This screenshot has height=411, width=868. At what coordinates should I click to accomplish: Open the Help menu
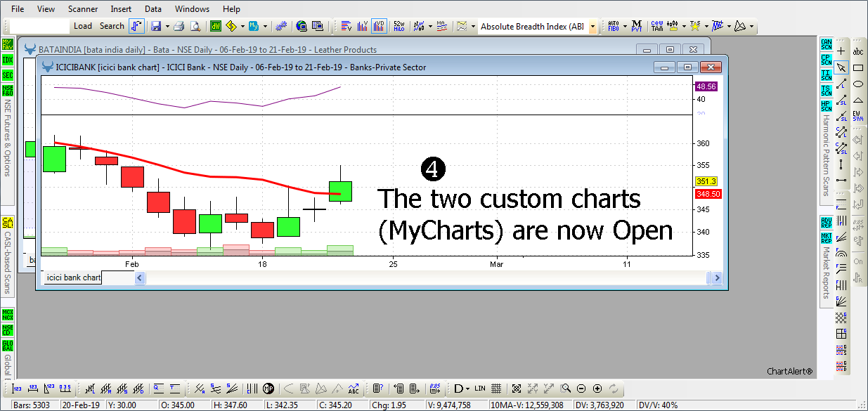pyautogui.click(x=231, y=9)
